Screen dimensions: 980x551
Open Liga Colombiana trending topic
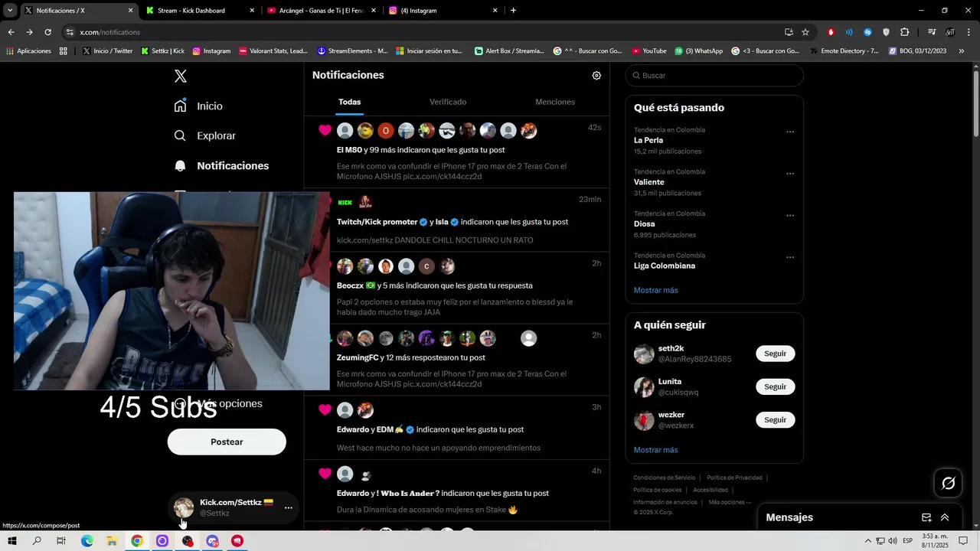click(665, 266)
